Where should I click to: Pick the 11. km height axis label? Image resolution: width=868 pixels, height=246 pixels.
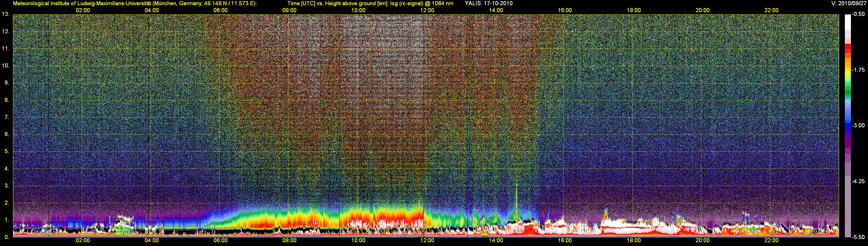(5, 49)
